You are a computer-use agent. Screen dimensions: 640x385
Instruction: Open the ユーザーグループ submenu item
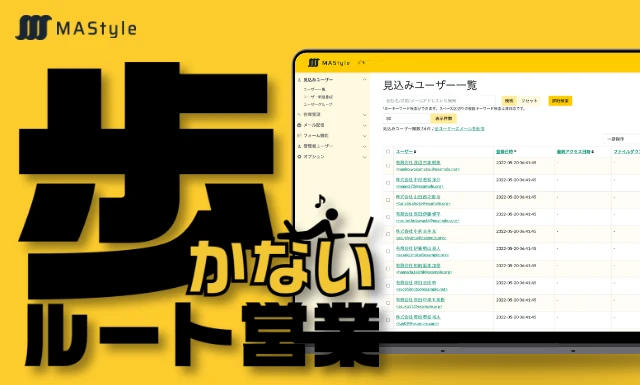318,105
